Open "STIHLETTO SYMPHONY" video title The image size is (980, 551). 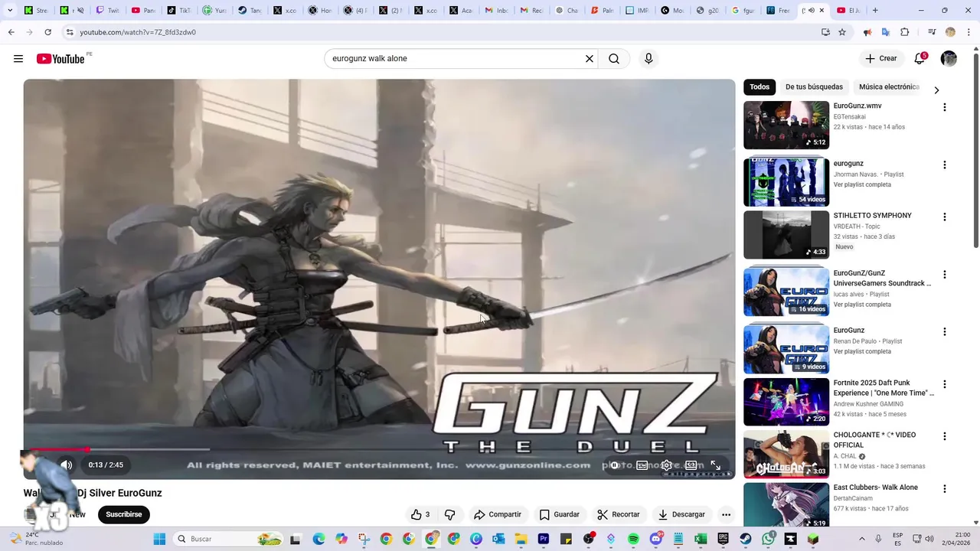[x=873, y=216]
